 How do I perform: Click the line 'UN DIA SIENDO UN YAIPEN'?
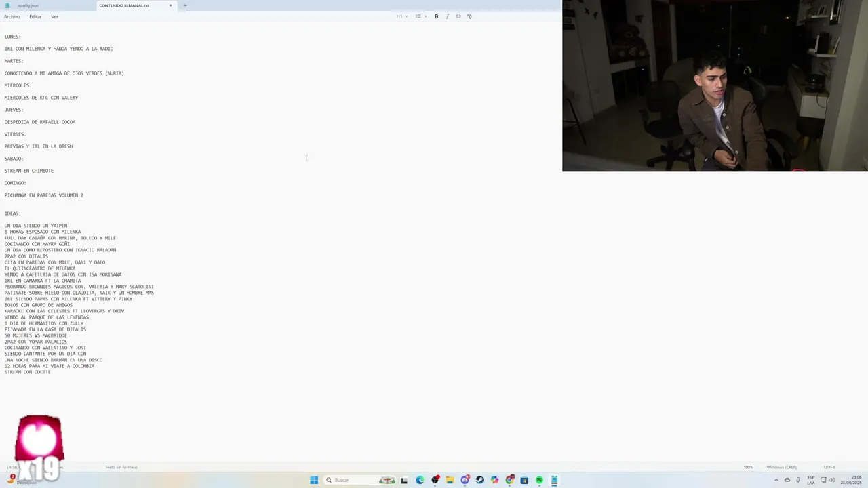pyautogui.click(x=36, y=226)
